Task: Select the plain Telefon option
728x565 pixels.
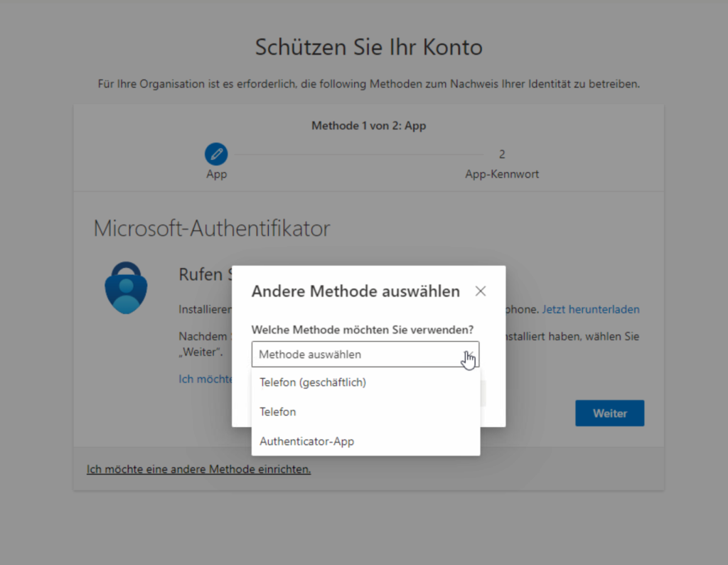Action: pyautogui.click(x=365, y=411)
